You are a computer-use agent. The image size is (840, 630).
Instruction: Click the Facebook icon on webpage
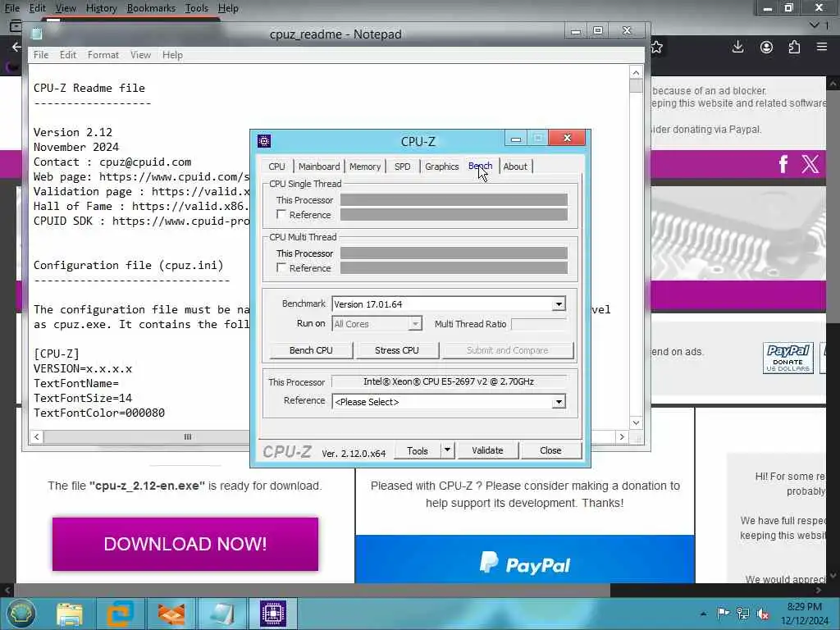click(783, 164)
